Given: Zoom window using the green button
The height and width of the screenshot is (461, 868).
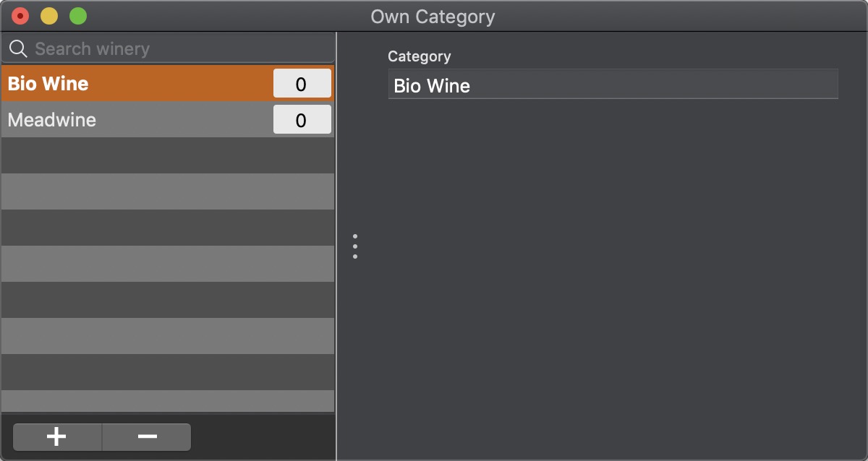Looking at the screenshot, I should [78, 16].
